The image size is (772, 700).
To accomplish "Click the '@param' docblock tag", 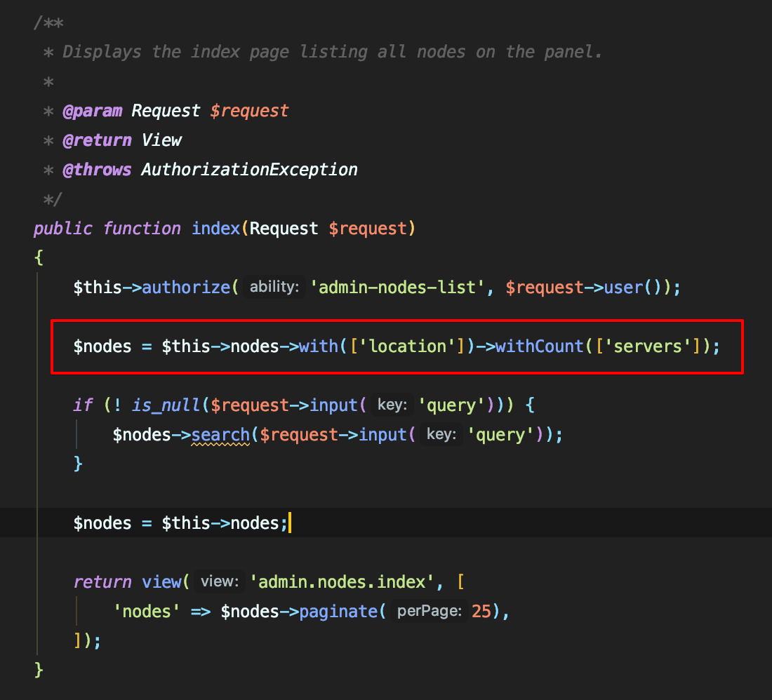I will [92, 111].
